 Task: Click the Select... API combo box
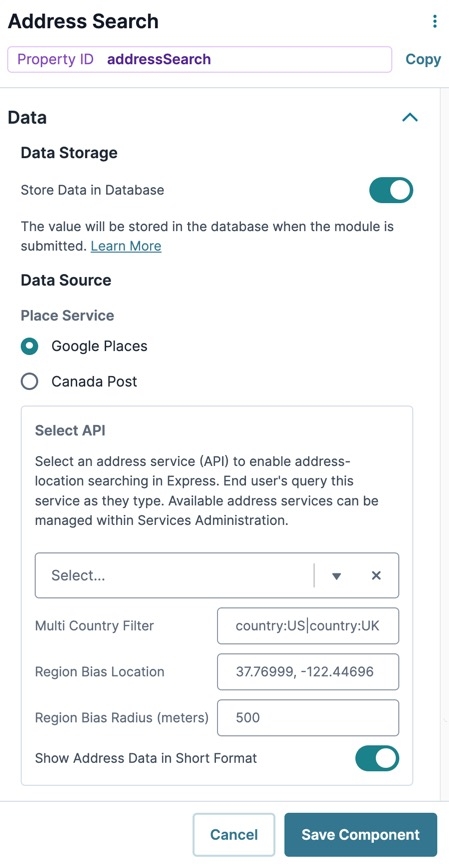tap(217, 576)
